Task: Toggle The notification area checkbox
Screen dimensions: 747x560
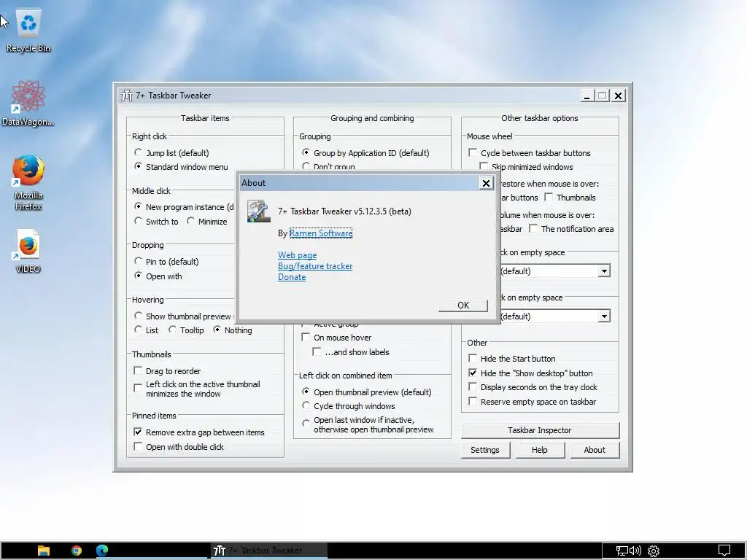Action: click(533, 228)
